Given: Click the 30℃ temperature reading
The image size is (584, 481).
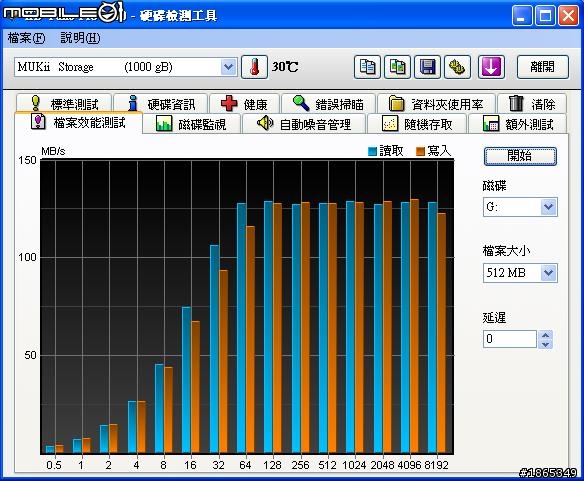Looking at the screenshot, I should tap(285, 67).
